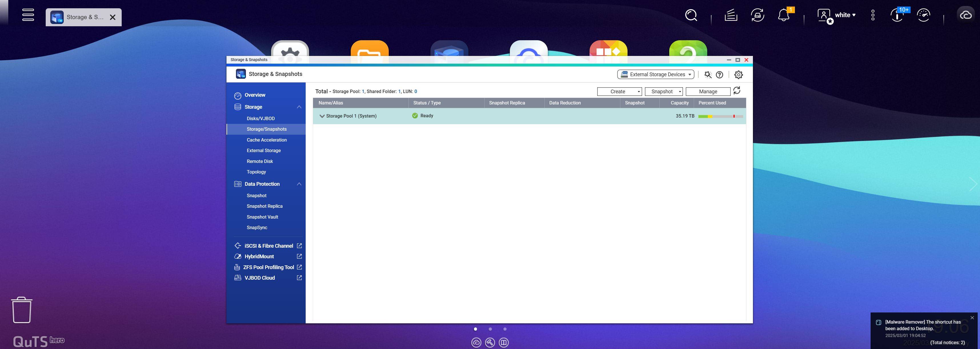
Task: Open External Devices icon in top bar
Action: 757,15
